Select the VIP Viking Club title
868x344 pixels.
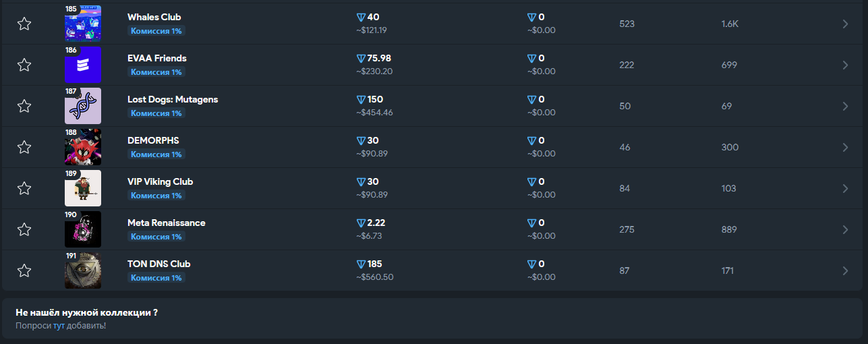(x=161, y=181)
